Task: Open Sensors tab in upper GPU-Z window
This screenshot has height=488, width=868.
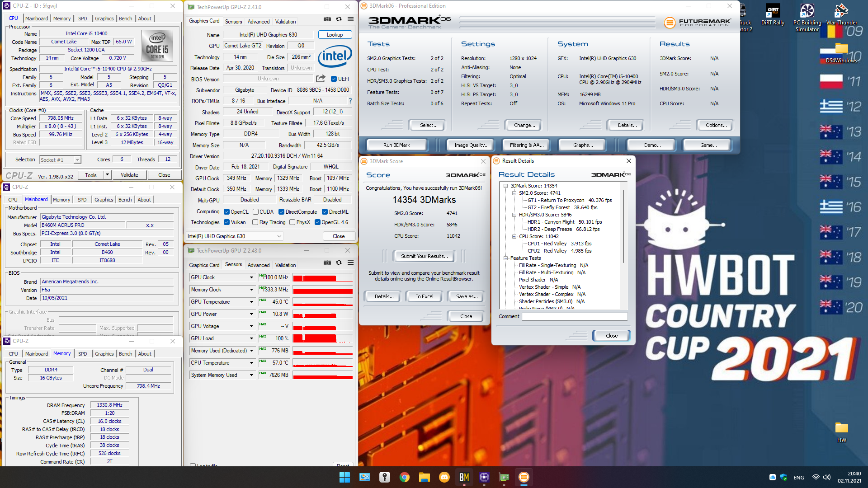Action: pos(233,21)
